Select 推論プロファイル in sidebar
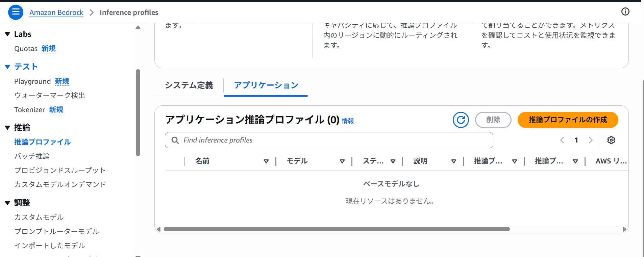 tap(43, 142)
